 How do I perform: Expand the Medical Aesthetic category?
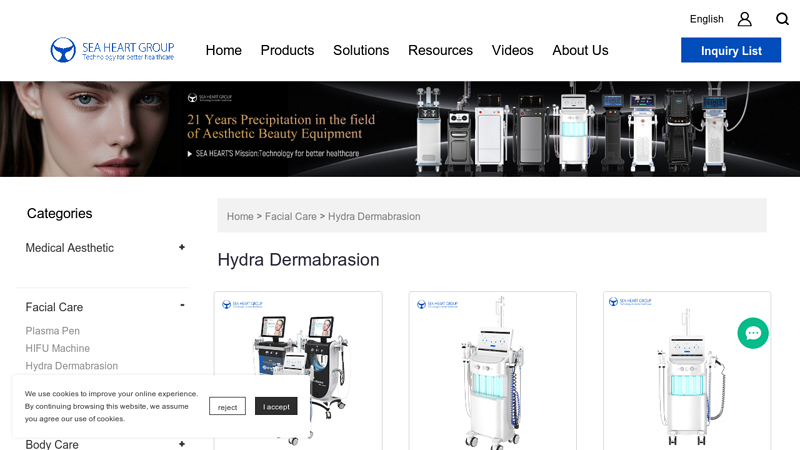[x=182, y=247]
